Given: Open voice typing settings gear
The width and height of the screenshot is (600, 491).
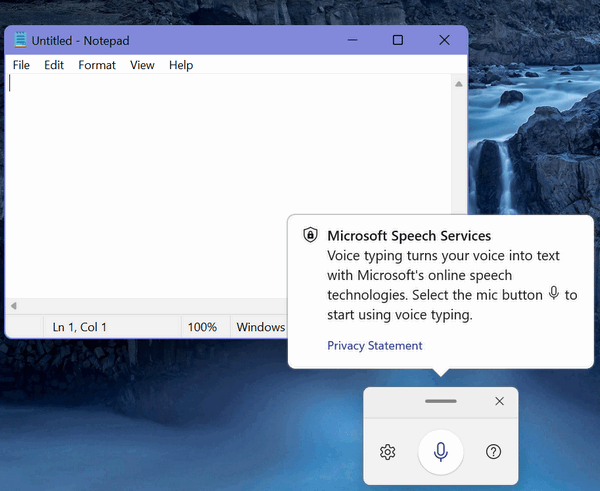Looking at the screenshot, I should 388,452.
